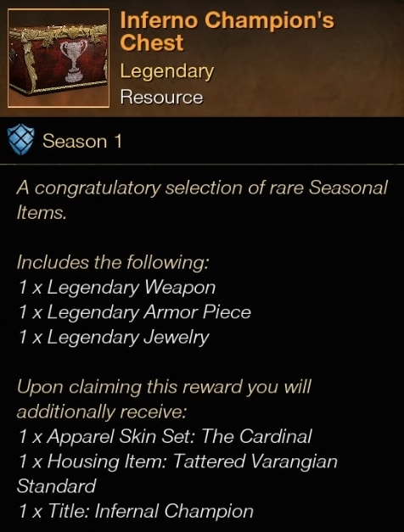Viewport: 404px width, 532px height.
Task: Click the Inferno Champion's Chest item thumbnail
Action: click(x=59, y=58)
